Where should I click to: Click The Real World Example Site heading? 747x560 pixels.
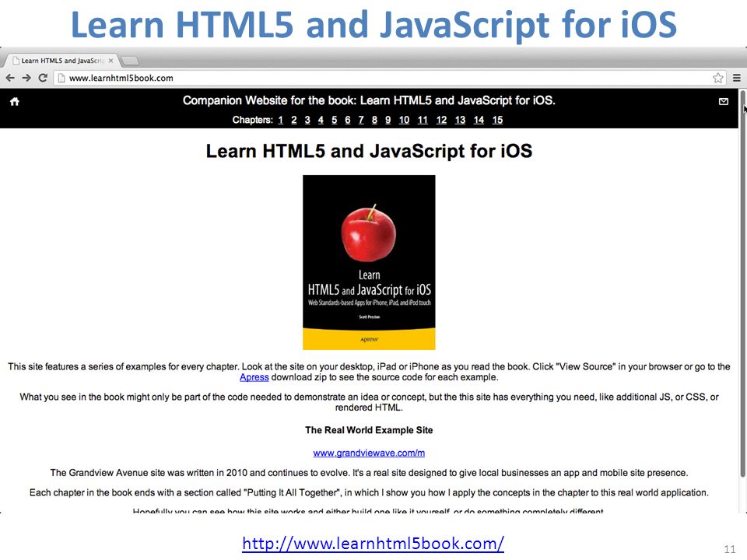point(369,430)
